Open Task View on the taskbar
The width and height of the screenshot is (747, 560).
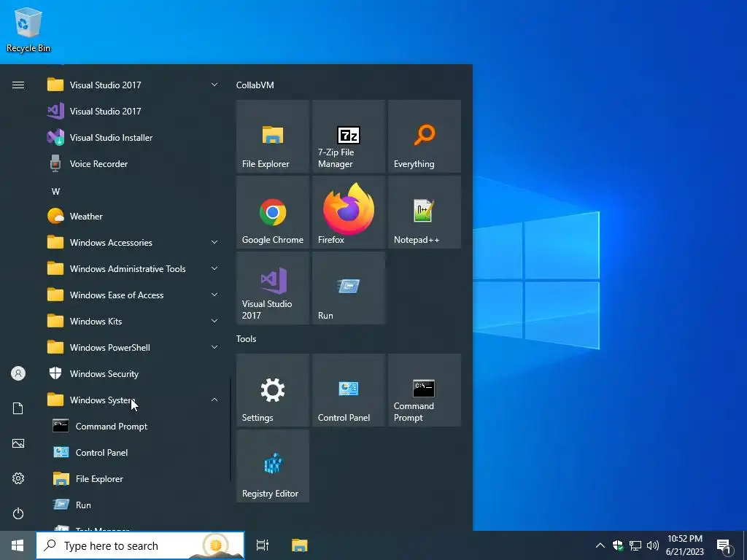[x=263, y=545]
